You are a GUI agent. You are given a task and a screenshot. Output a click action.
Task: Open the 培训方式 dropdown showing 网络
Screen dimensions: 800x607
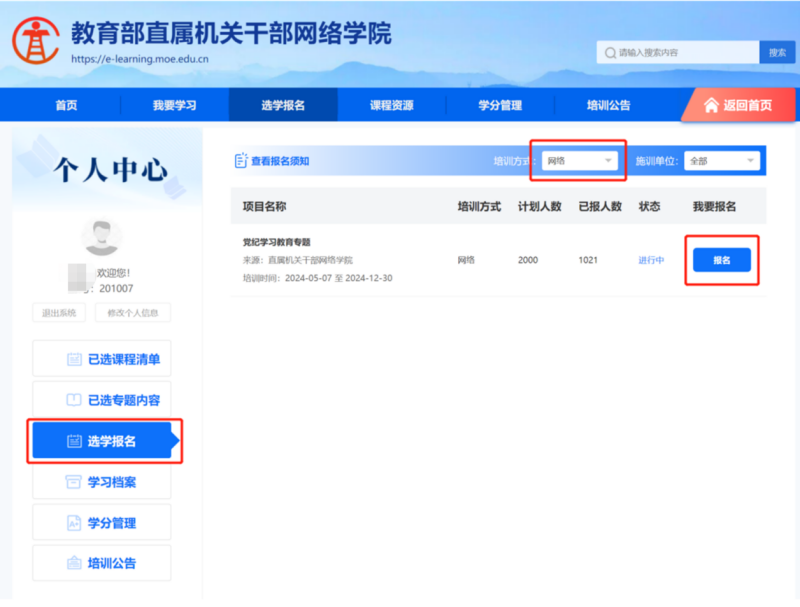579,161
